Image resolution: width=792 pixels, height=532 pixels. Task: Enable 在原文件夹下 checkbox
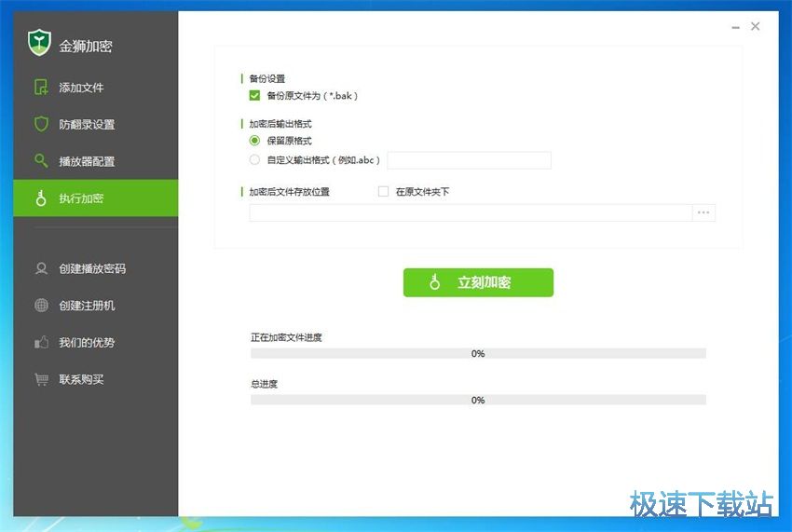click(383, 192)
